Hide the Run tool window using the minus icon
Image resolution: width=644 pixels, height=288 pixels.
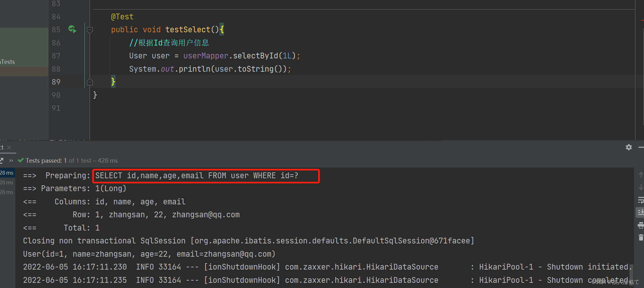tap(641, 147)
